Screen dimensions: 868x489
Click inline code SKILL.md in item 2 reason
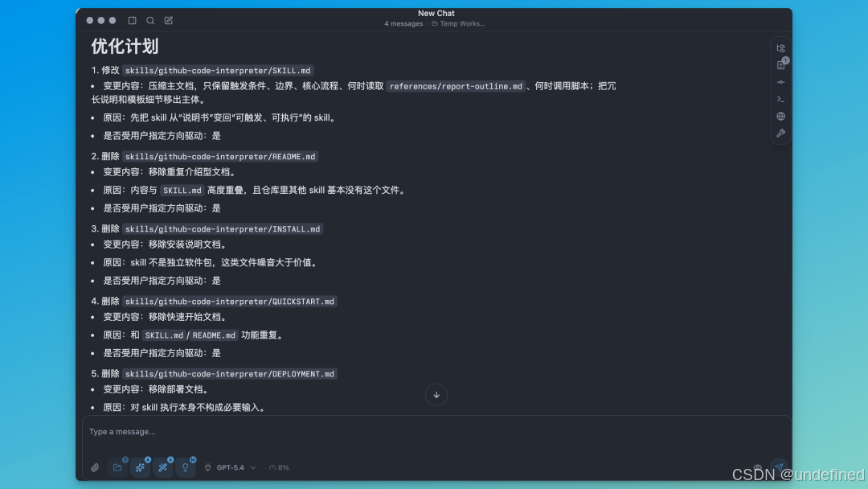(182, 190)
